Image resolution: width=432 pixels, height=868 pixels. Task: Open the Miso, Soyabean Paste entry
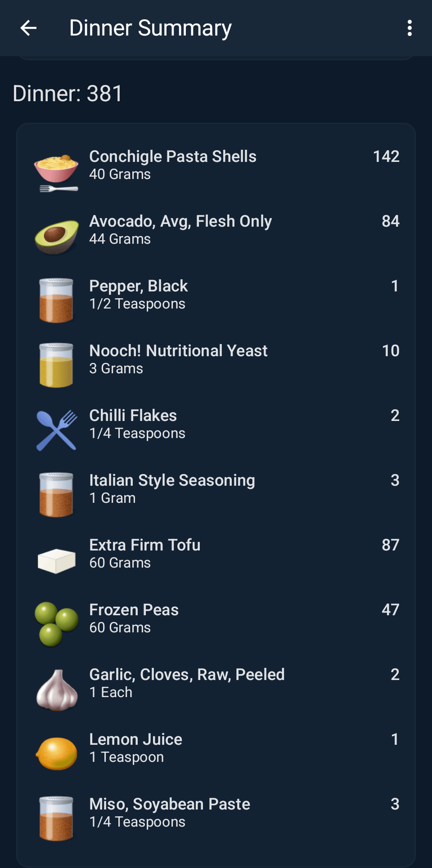pos(170,812)
